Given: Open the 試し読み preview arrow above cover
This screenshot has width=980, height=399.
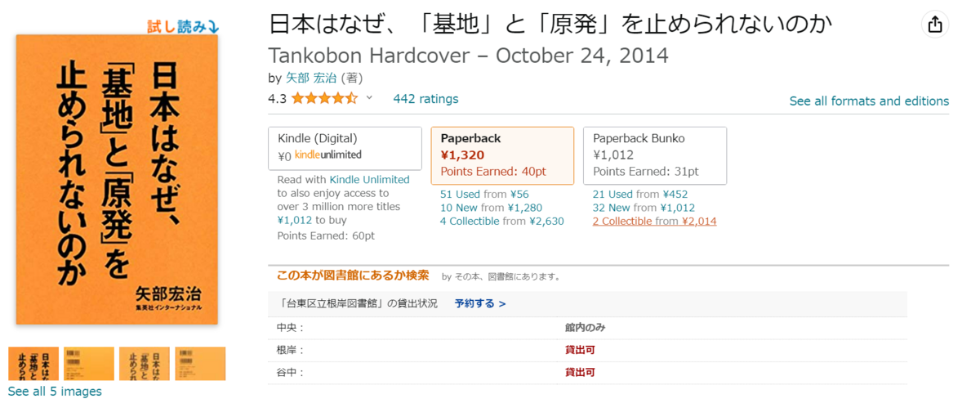Looking at the screenshot, I should (x=183, y=26).
